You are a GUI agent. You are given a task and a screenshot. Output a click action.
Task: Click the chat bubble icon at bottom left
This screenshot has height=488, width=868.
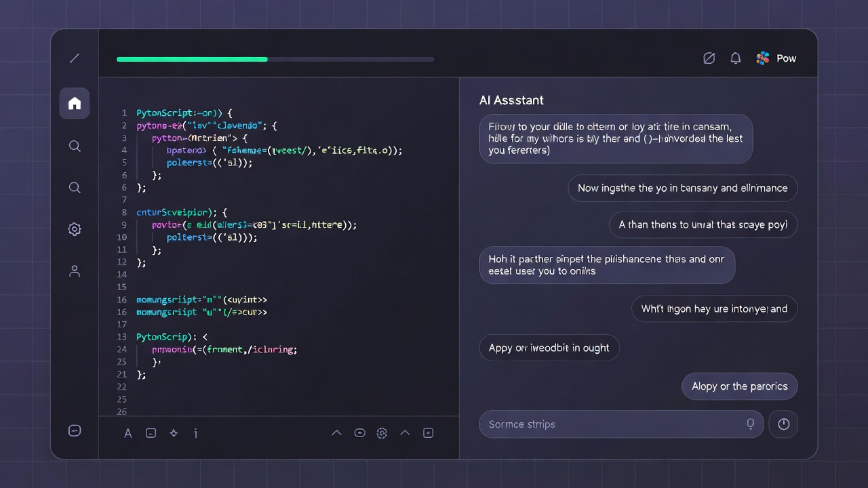[75, 430]
